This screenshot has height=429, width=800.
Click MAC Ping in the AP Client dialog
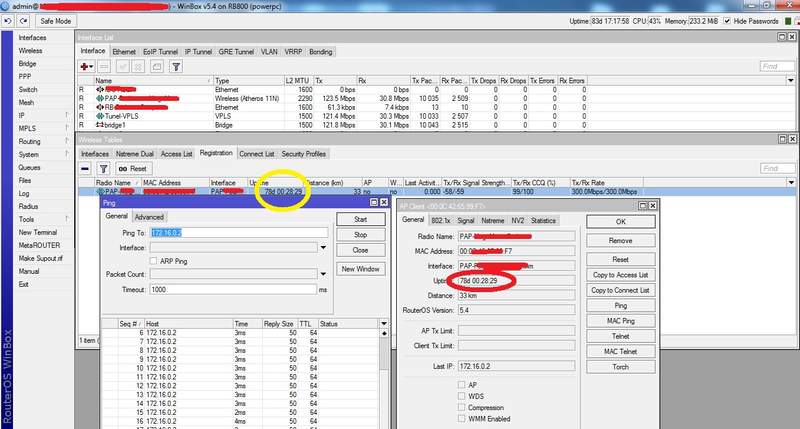pos(620,321)
